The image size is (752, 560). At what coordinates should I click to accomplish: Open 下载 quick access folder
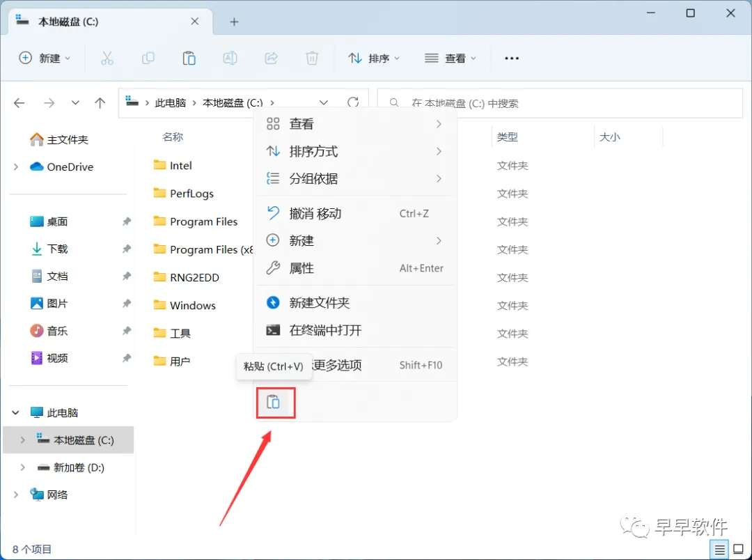(49, 249)
